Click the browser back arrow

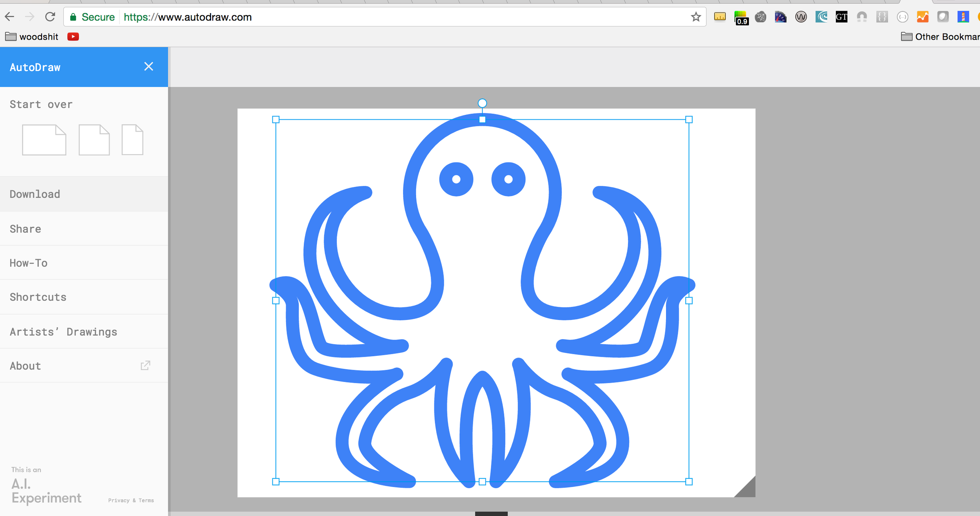click(x=9, y=16)
